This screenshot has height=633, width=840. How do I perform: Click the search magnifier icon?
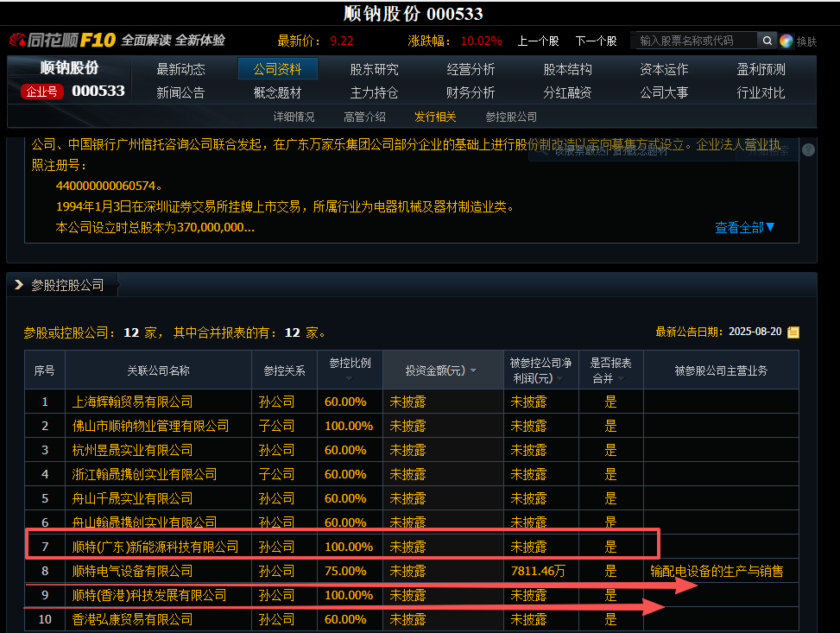click(x=767, y=41)
